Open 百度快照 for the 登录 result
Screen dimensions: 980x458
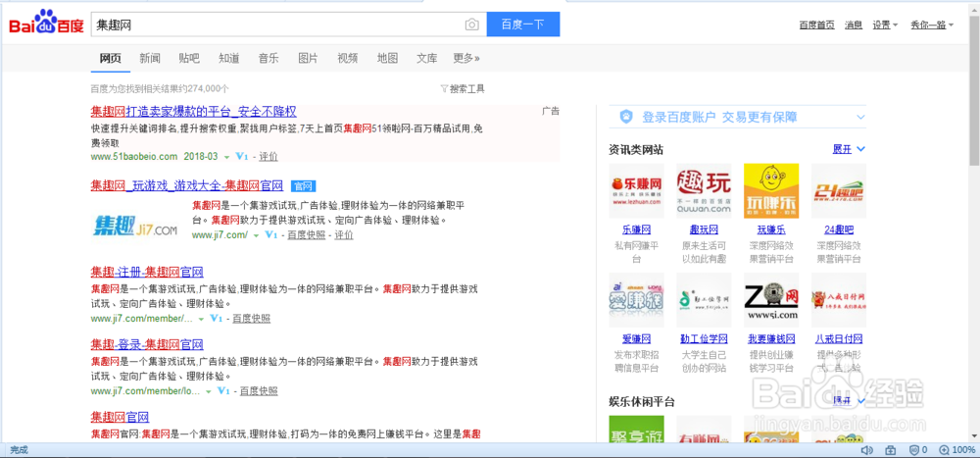coord(259,391)
